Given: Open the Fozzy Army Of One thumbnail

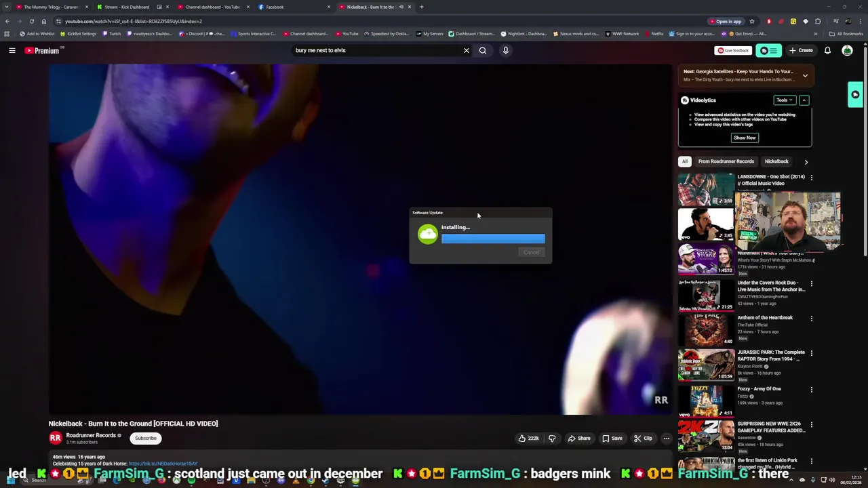Looking at the screenshot, I should click(706, 401).
